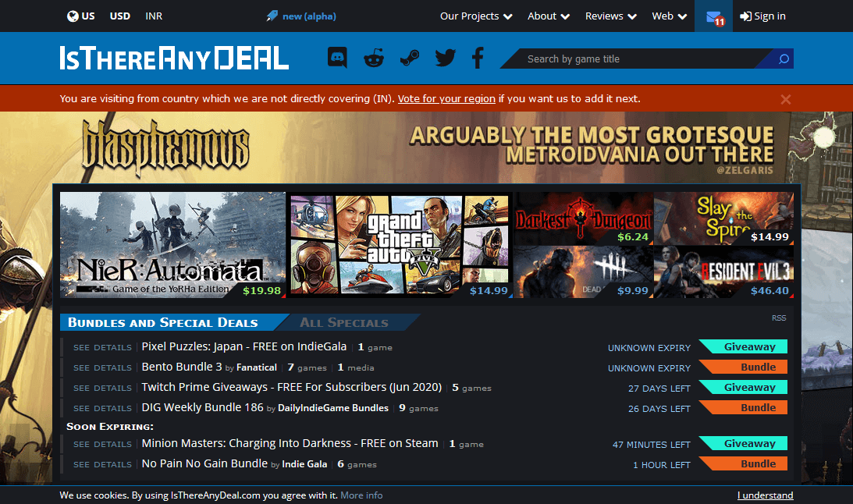Screen dimensions: 853x504
Task: Click Bundle tag on Bento Bundle 3 row
Action: pyautogui.click(x=744, y=367)
